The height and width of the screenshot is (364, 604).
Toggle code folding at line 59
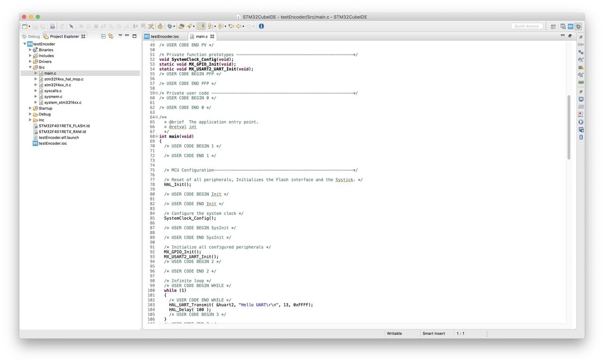(x=157, y=93)
